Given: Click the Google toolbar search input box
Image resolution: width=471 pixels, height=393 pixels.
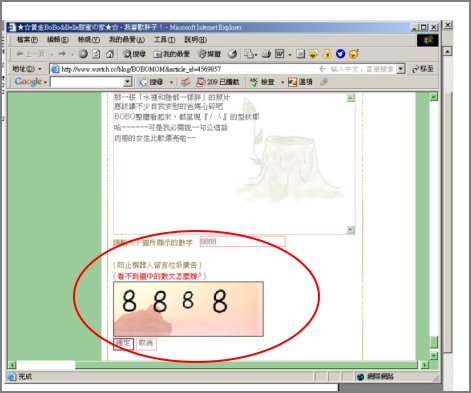Looking at the screenshot, I should coord(87,82).
